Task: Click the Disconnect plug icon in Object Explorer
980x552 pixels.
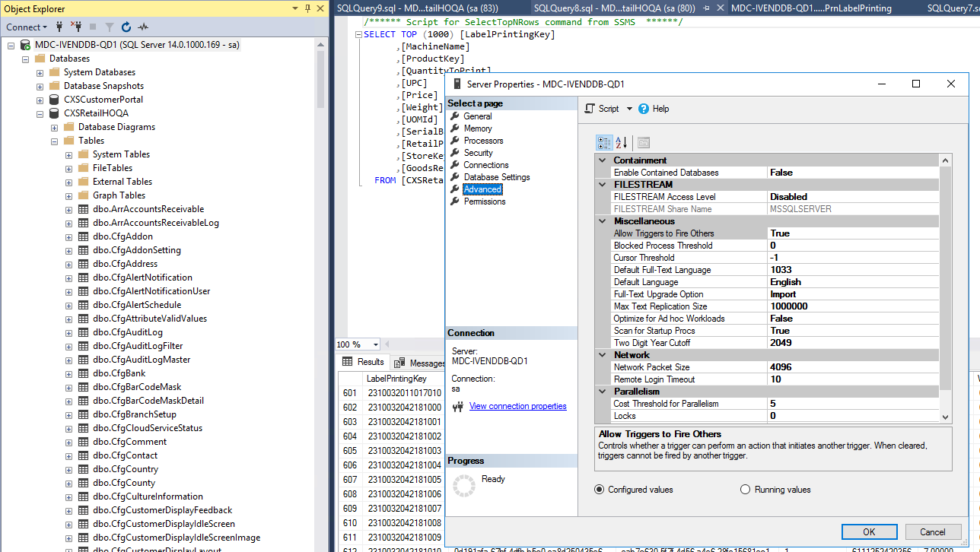Action: pyautogui.click(x=75, y=27)
